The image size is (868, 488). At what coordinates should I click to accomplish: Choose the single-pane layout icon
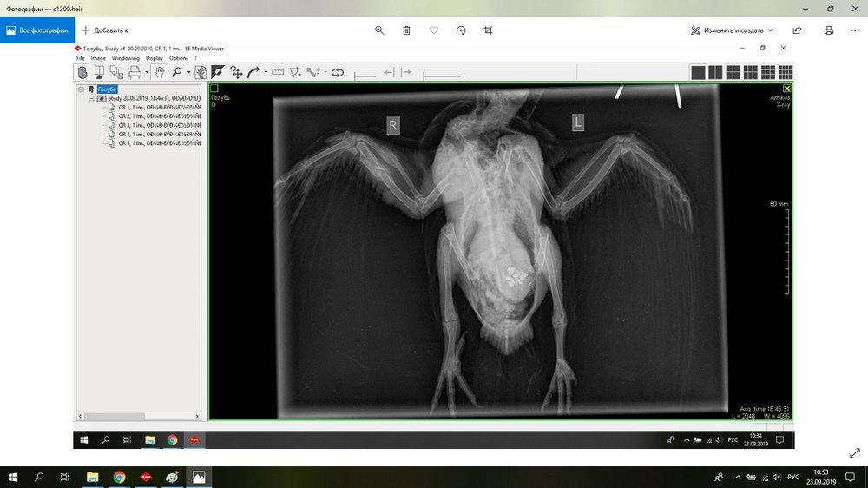coord(697,73)
